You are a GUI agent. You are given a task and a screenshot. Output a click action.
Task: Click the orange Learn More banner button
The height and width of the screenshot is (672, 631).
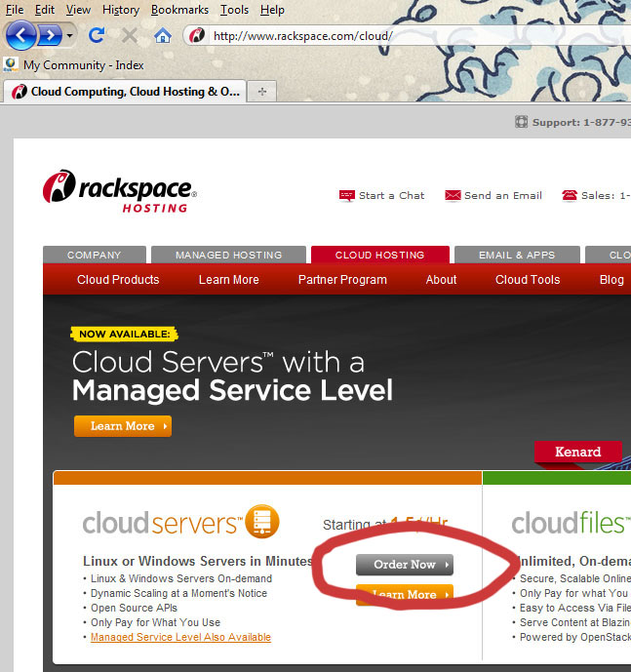(123, 426)
